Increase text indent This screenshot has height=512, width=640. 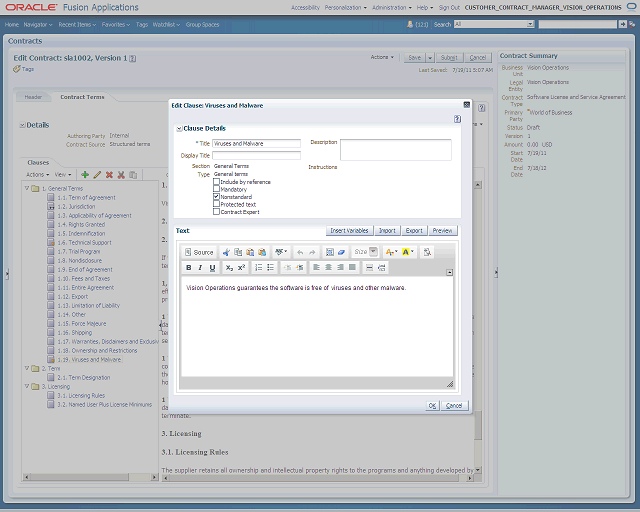point(300,268)
